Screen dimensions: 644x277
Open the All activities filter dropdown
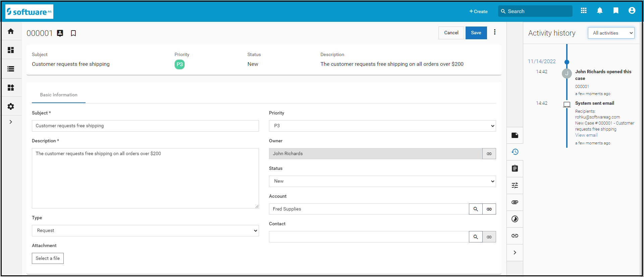(x=611, y=33)
